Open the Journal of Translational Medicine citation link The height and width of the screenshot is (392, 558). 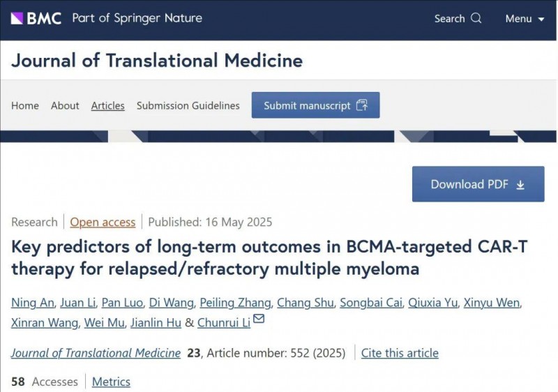[x=96, y=353]
